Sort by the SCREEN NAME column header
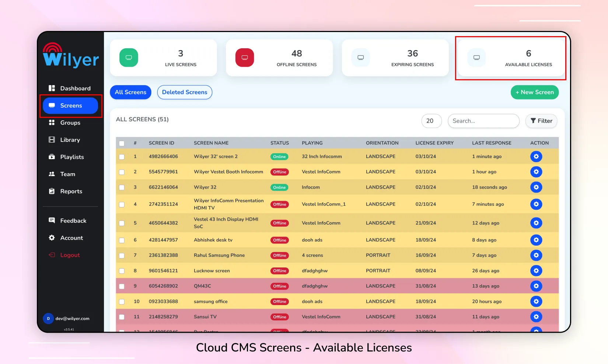 pos(211,143)
